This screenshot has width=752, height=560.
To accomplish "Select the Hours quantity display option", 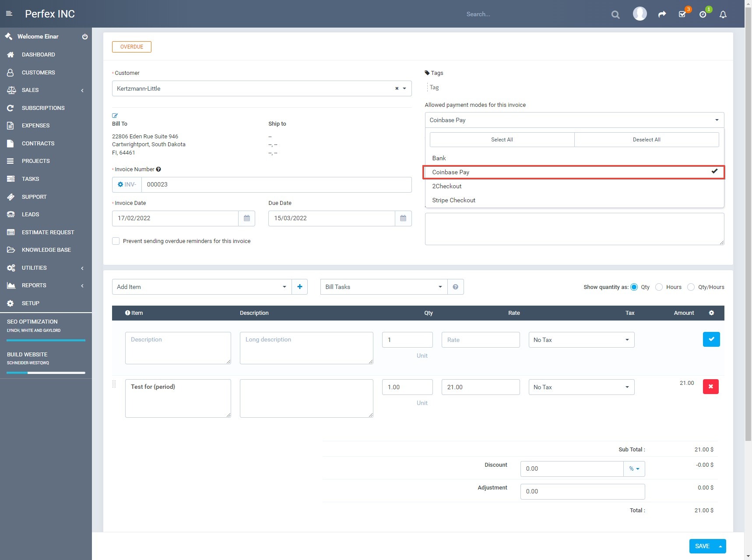I will point(659,287).
